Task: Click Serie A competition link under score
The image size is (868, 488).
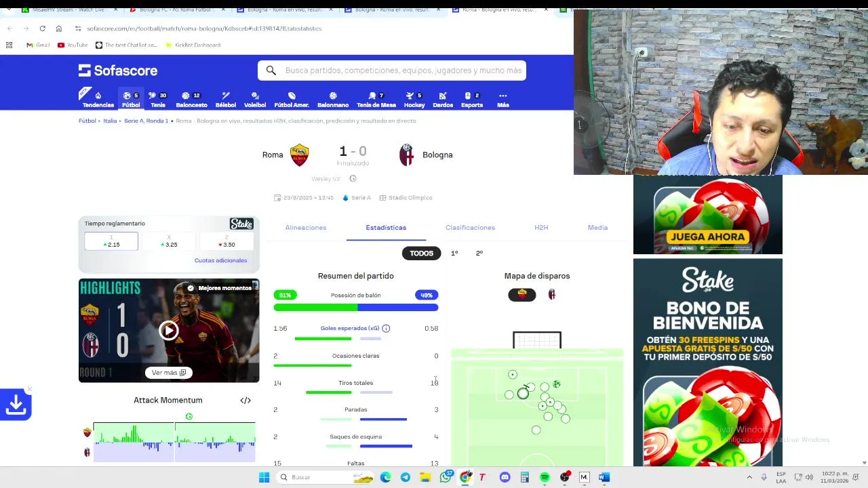Action: (x=357, y=198)
